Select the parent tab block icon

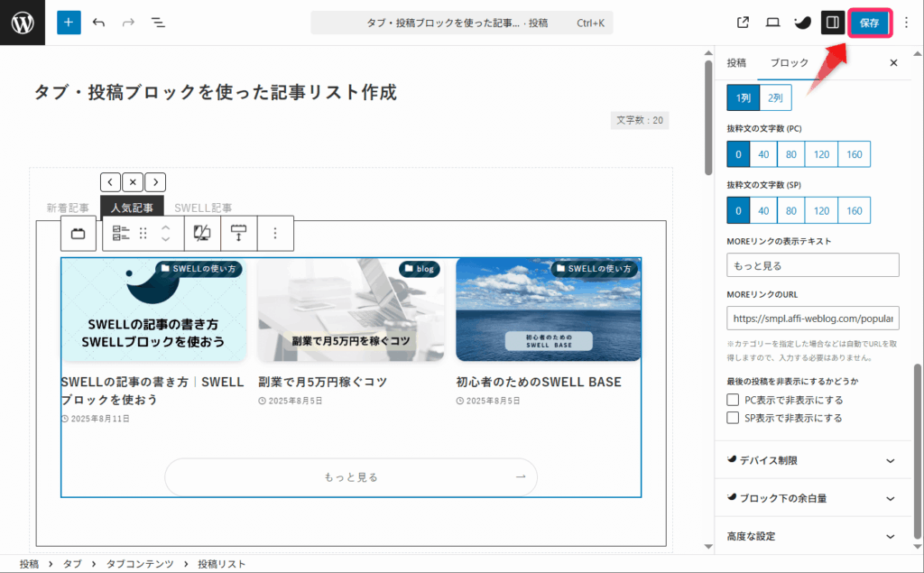click(79, 234)
